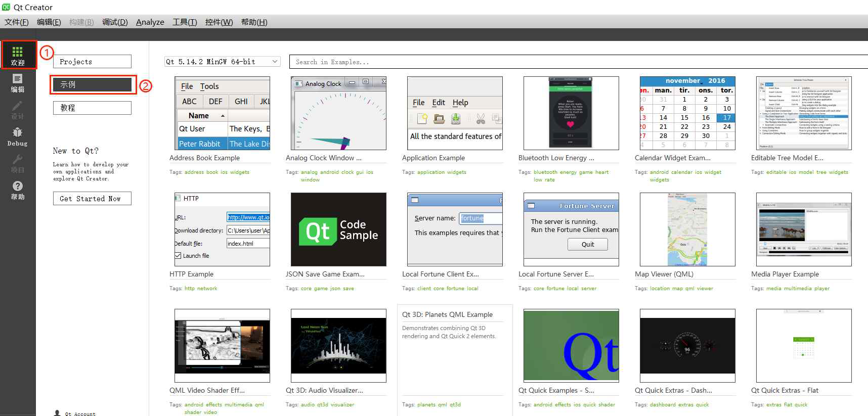
Task: Switch to 编辑 (Edit) mode
Action: 18,83
